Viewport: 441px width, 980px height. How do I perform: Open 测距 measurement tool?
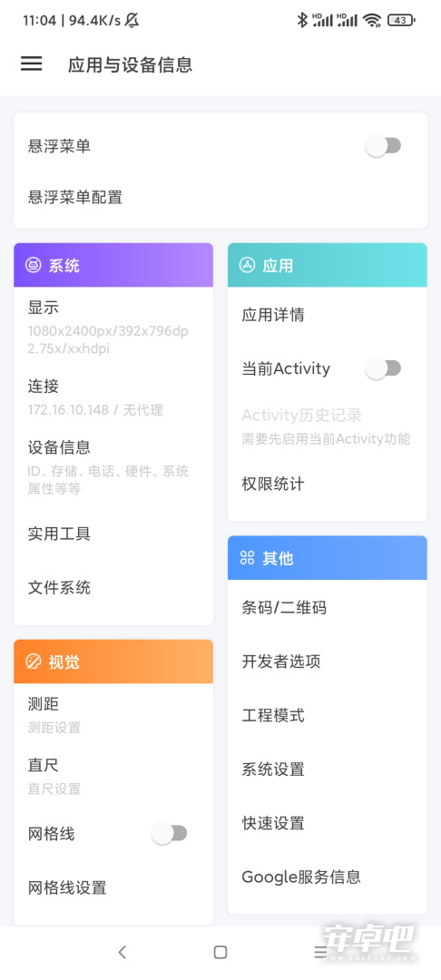point(113,715)
